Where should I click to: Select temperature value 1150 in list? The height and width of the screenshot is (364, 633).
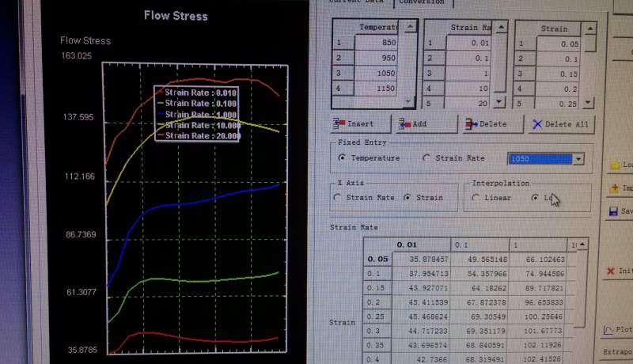[x=377, y=88]
